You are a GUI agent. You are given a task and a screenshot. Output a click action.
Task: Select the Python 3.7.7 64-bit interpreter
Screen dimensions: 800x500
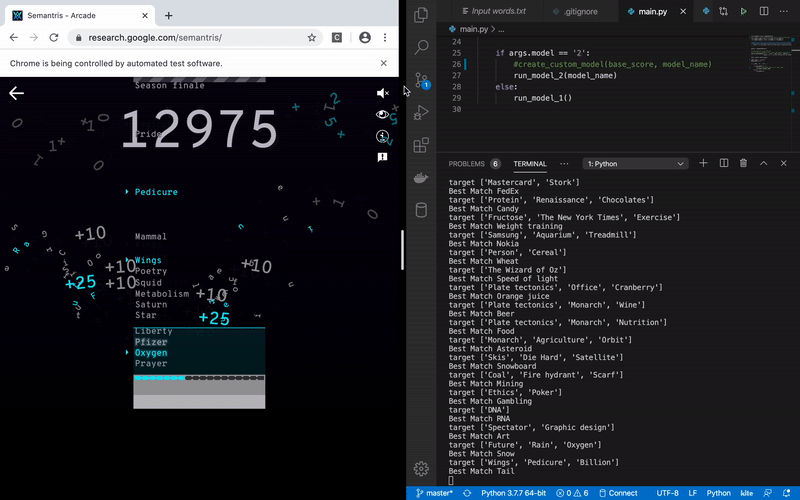click(513, 493)
